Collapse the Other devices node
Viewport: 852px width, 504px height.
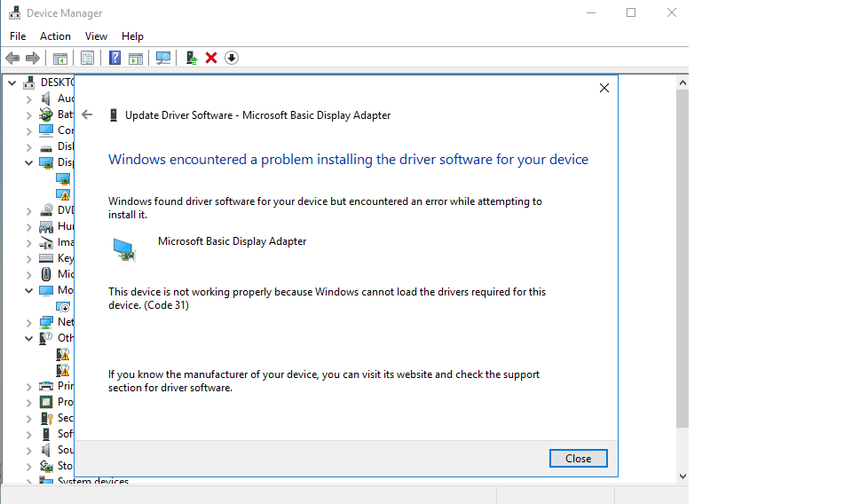(x=28, y=338)
